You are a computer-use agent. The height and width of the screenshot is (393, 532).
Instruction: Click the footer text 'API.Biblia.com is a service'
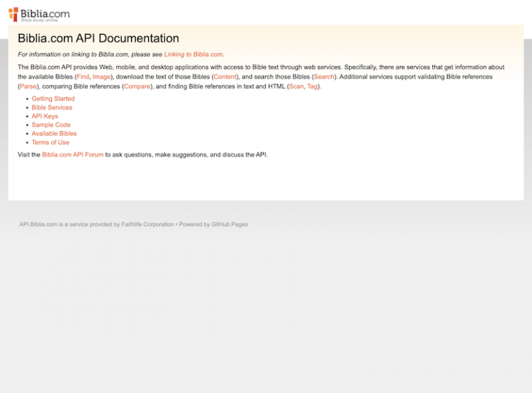coord(53,225)
